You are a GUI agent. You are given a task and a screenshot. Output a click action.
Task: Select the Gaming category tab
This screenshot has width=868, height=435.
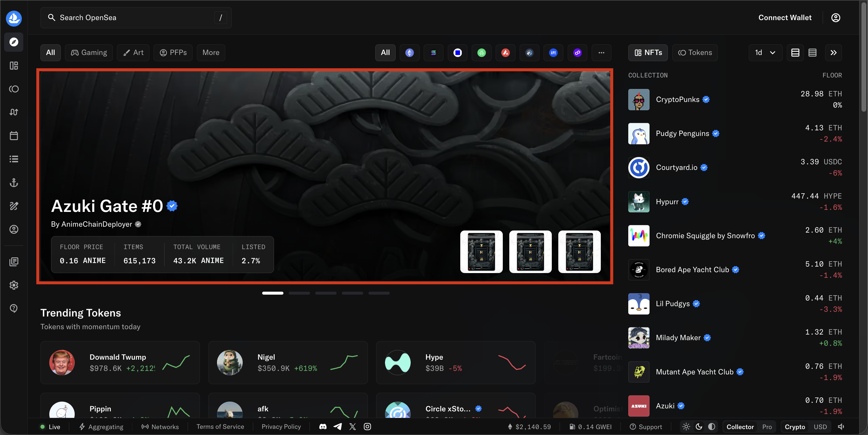click(x=89, y=53)
